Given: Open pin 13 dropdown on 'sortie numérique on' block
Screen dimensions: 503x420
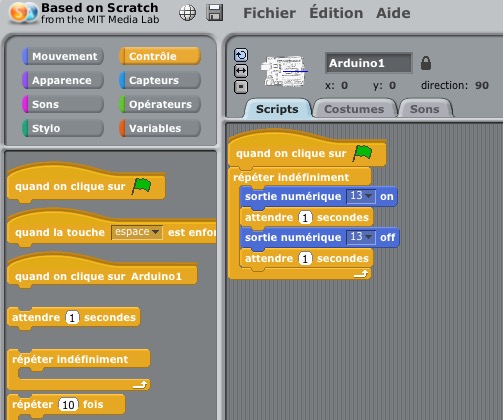Looking at the screenshot, I should (x=361, y=196).
